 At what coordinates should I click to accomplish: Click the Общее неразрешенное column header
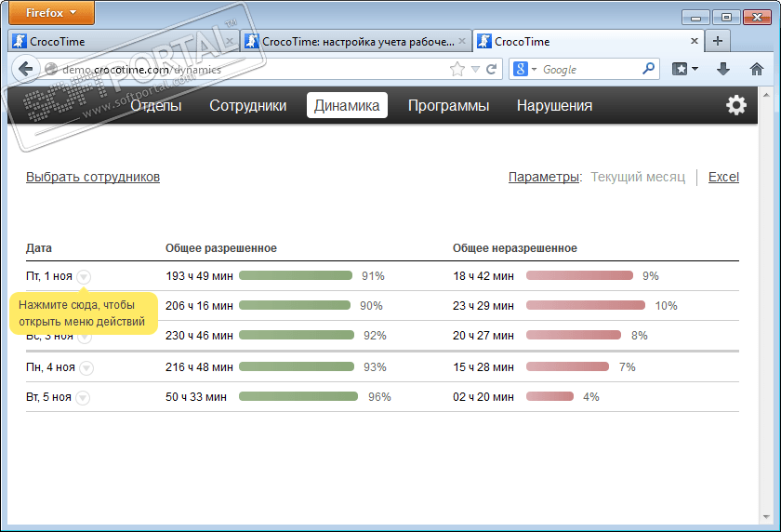coord(515,248)
